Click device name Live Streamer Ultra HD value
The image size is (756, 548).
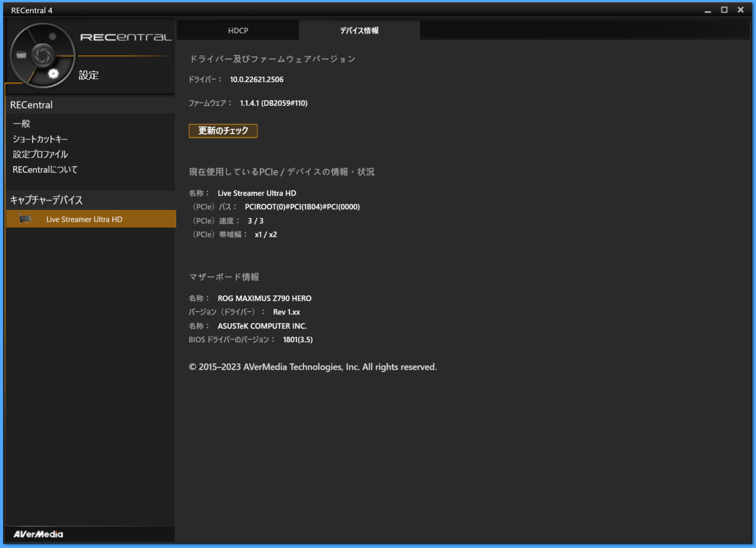[257, 193]
